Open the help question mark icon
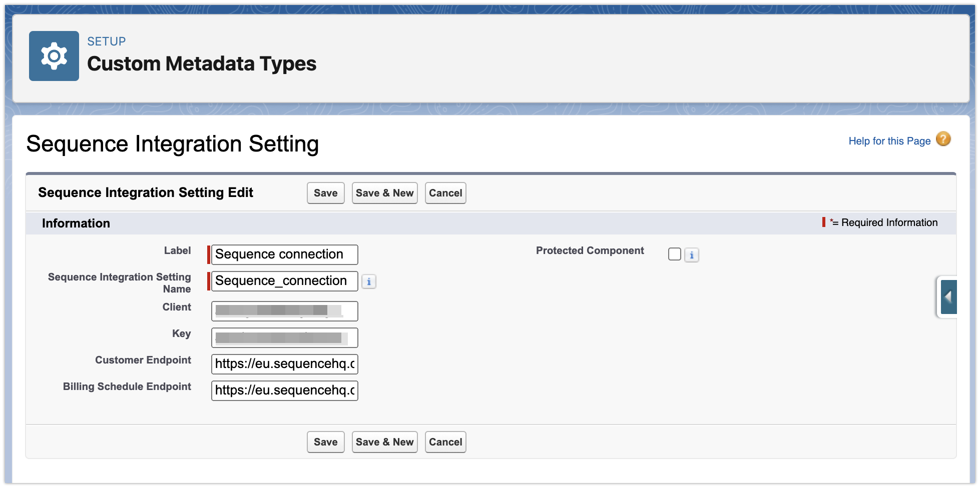The image size is (980, 488). coord(943,139)
